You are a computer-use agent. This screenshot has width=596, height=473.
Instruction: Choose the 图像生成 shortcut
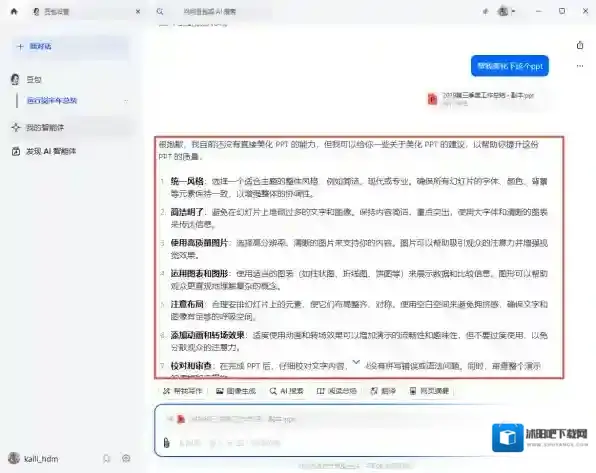coord(236,391)
